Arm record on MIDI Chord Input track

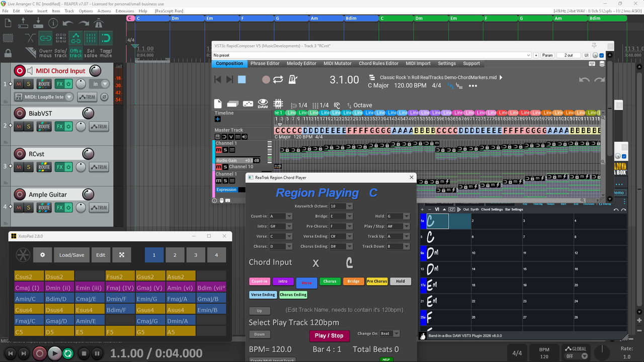pos(20,71)
